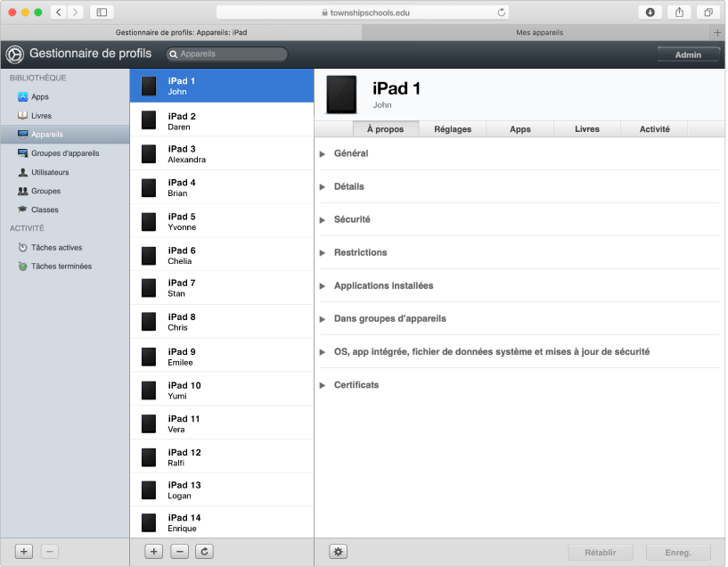Click the Gestionnaire de profils logo icon
This screenshot has height=567, width=728.
[x=15, y=54]
